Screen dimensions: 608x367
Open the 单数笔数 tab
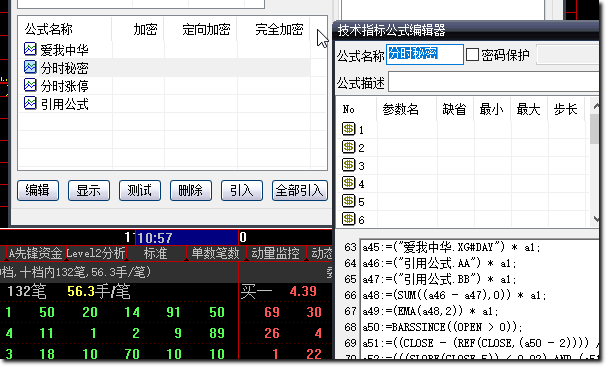click(216, 253)
